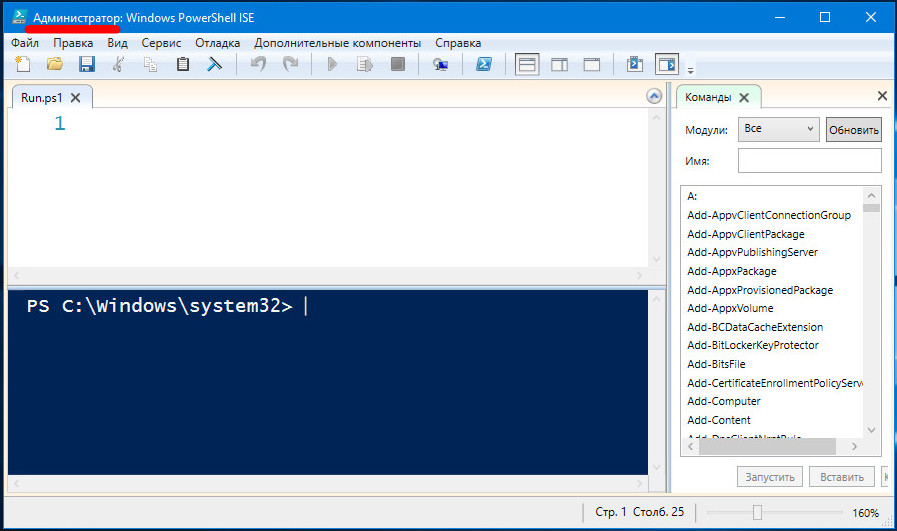897x531 pixels.
Task: Click the Обновить button
Action: pos(854,130)
